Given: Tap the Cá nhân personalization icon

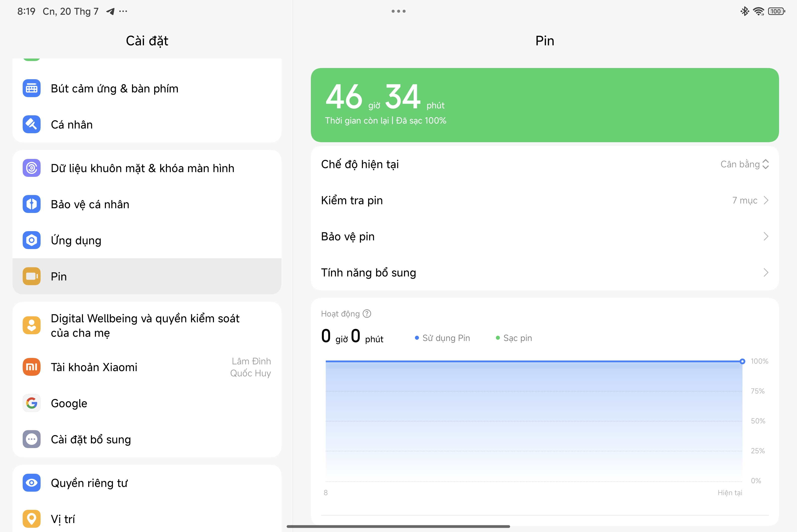Looking at the screenshot, I should 32,125.
